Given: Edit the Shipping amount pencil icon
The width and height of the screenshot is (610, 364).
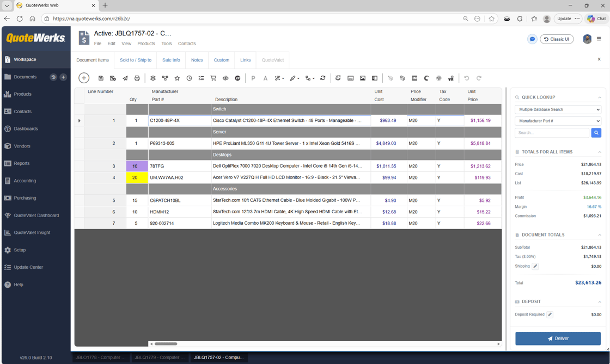Looking at the screenshot, I should (x=535, y=266).
